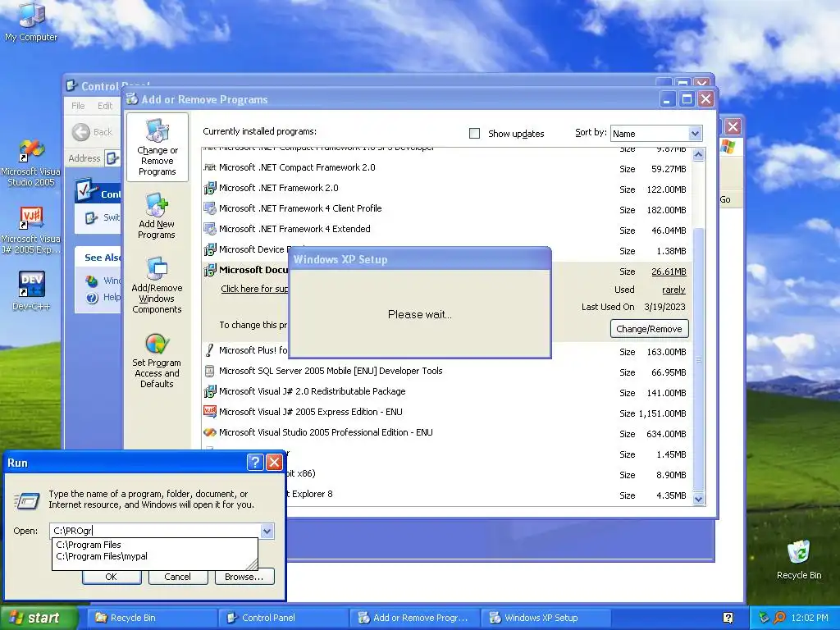Screen dimensions: 840x630
Task: Click the Change/Remove button
Action: click(x=649, y=329)
